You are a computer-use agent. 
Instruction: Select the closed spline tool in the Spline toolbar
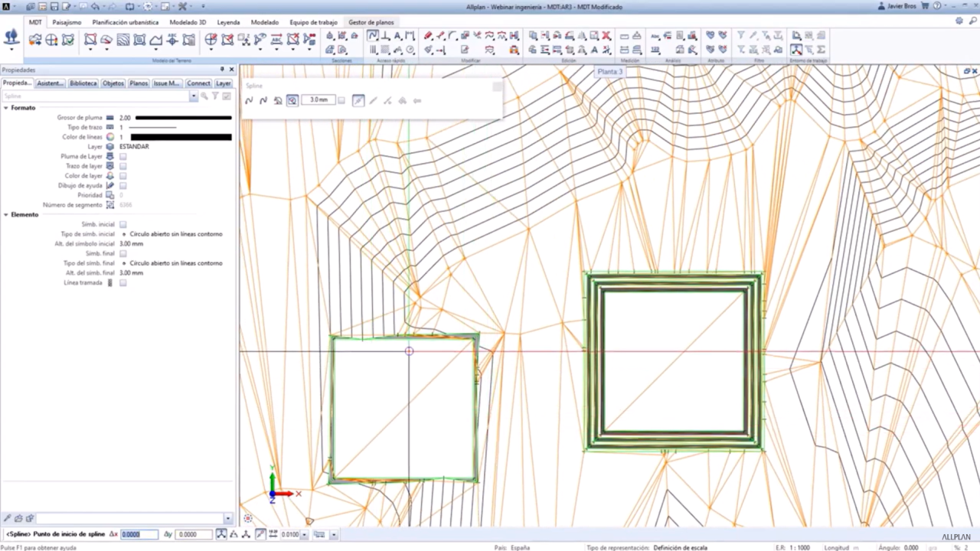pyautogui.click(x=263, y=100)
